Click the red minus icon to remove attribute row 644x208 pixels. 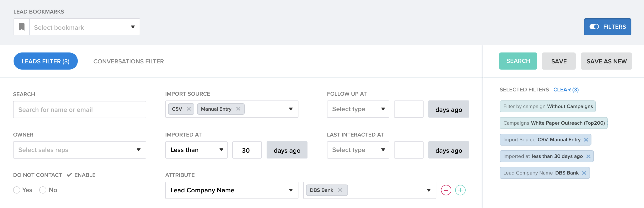pos(446,190)
